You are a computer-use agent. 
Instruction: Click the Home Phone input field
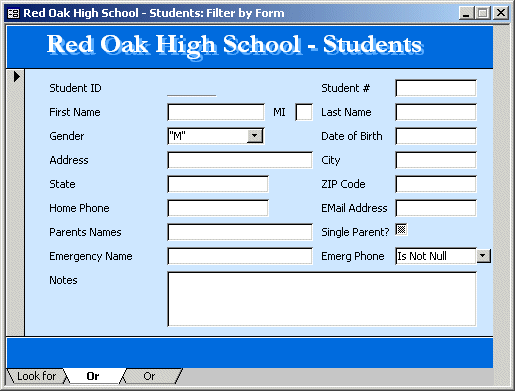pos(218,208)
